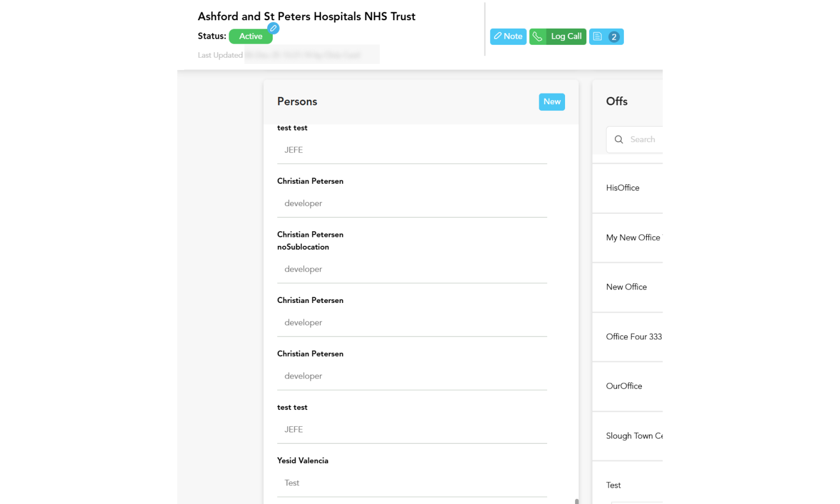Open the HisOffice entry
The width and height of the screenshot is (840, 504).
coord(623,188)
